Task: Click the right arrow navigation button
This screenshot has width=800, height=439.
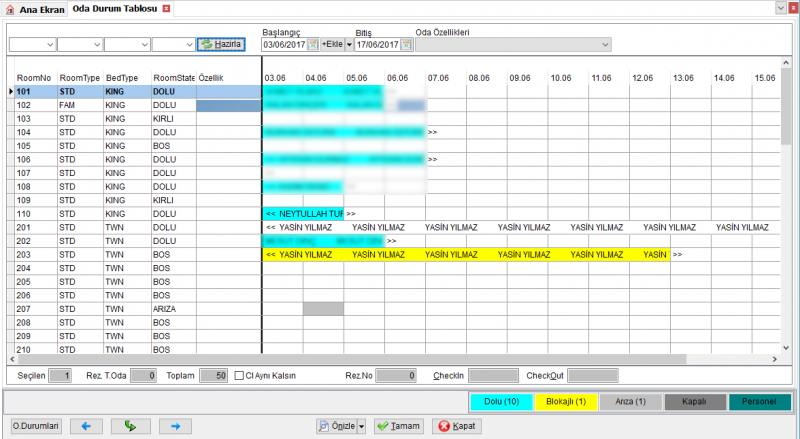Action: [x=176, y=426]
